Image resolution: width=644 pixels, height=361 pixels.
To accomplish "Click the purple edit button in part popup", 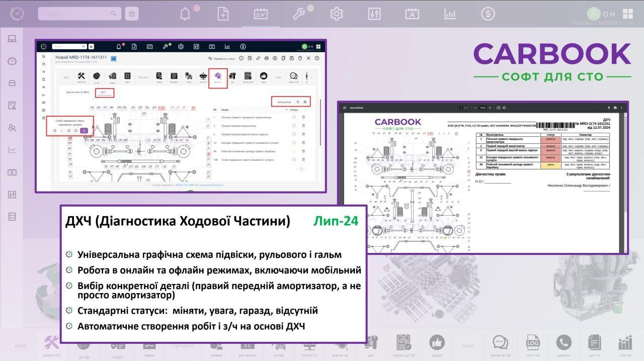I will (84, 131).
